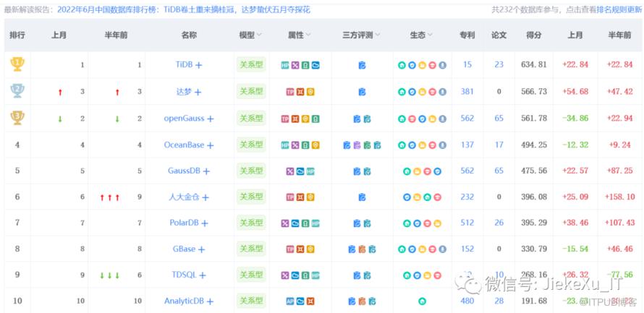
Task: Click OceanBase patent count 137
Action: [467, 145]
